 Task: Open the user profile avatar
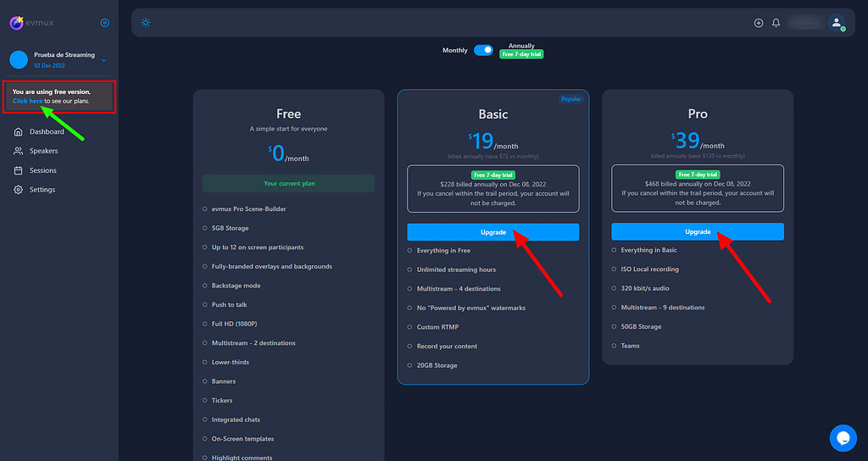click(x=836, y=23)
